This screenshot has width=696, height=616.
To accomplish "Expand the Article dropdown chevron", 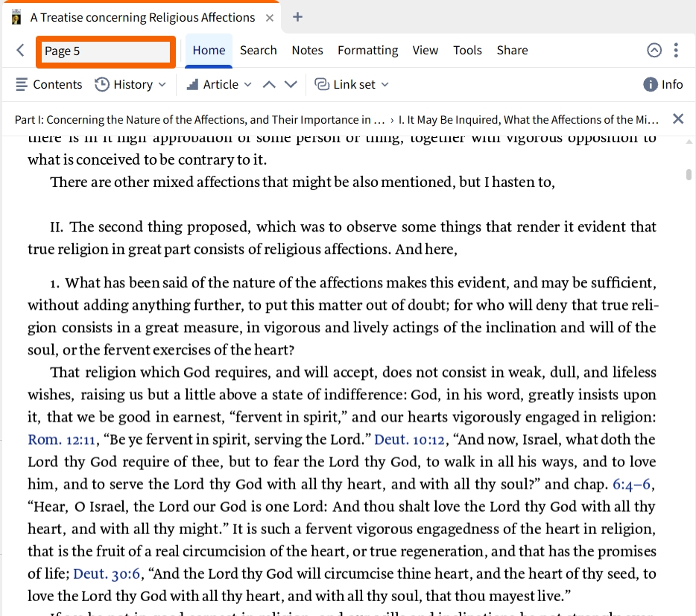I will click(247, 84).
